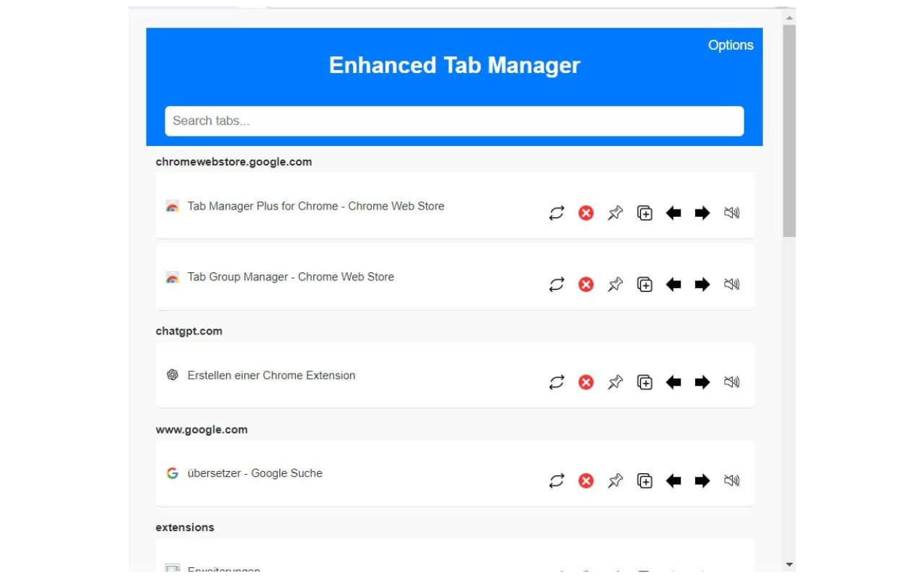Screen dimensions: 924x578
Task: Move Erstellen einer Chrome Extension tab right
Action: [702, 382]
